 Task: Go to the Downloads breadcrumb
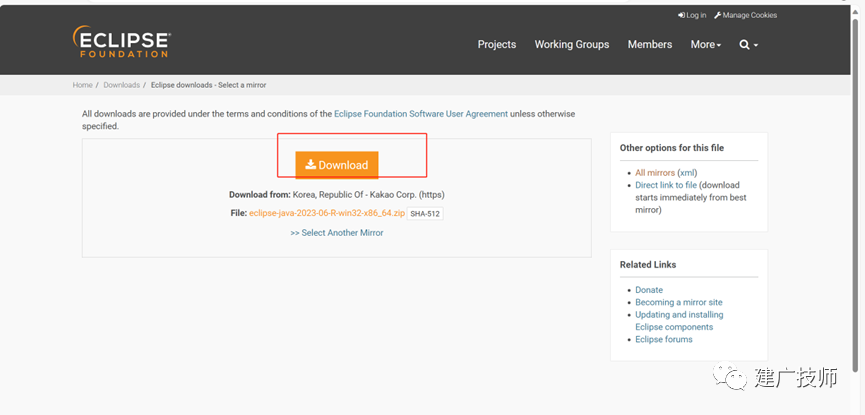(x=121, y=85)
